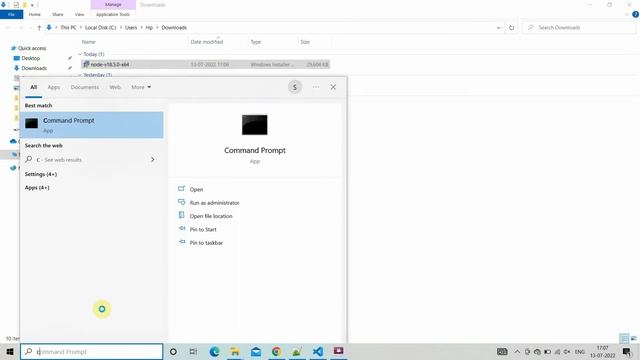Select Pin to Start option
This screenshot has width=640, height=360.
pyautogui.click(x=203, y=229)
